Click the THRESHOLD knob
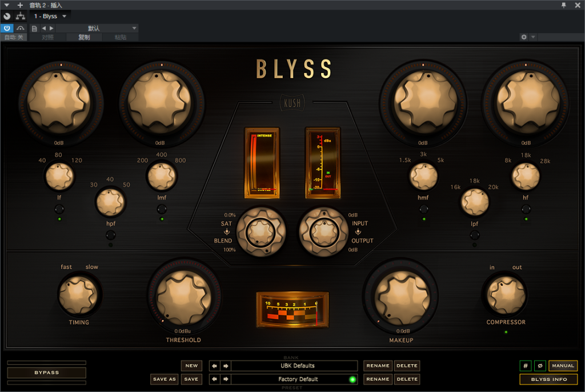 point(183,298)
